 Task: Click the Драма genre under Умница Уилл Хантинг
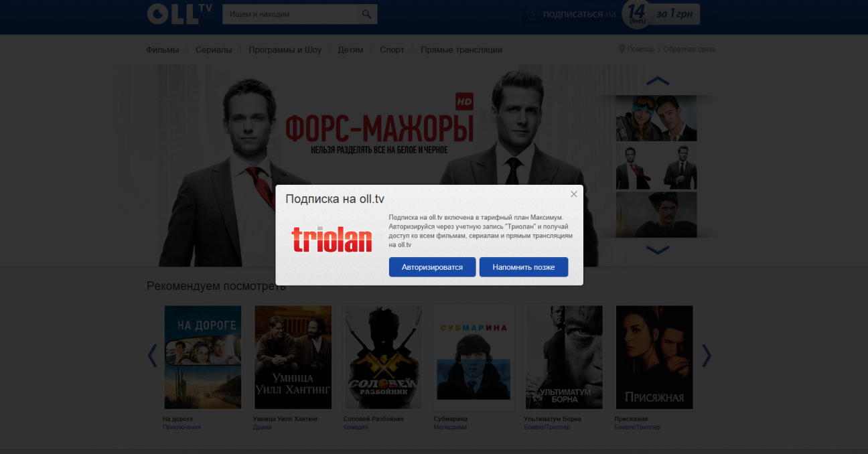point(263,427)
